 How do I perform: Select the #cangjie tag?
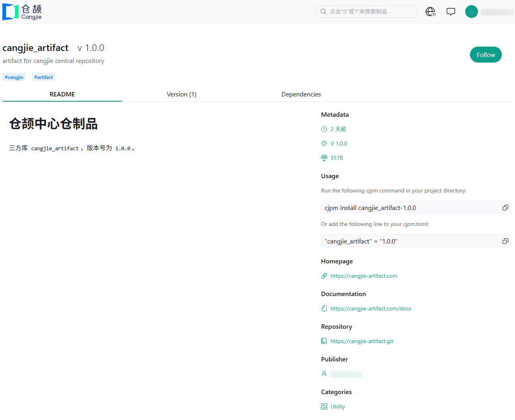click(x=14, y=77)
